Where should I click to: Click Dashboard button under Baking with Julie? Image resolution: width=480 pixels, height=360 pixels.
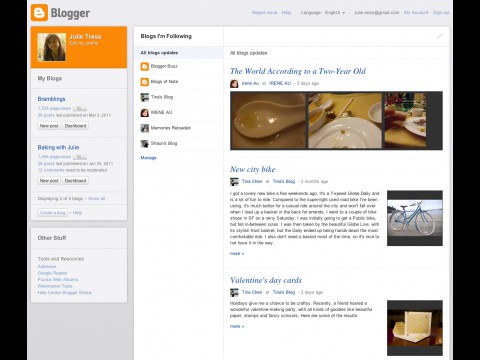point(75,181)
